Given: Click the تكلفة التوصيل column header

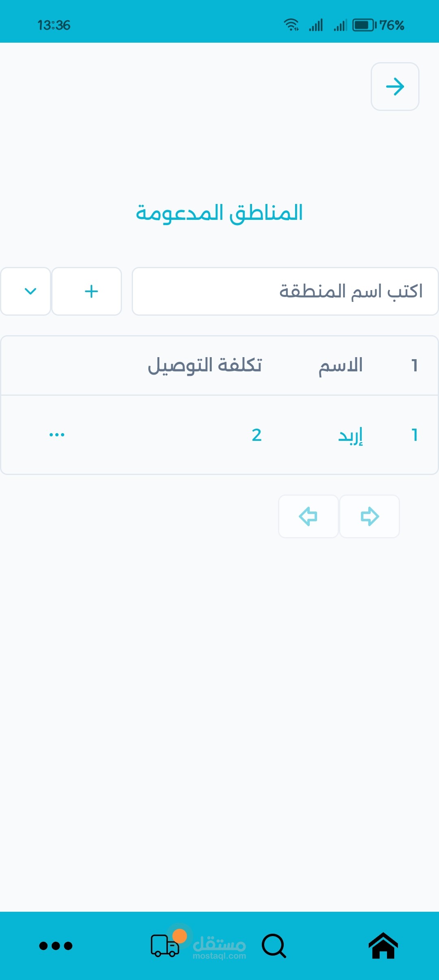Looking at the screenshot, I should click(x=205, y=365).
